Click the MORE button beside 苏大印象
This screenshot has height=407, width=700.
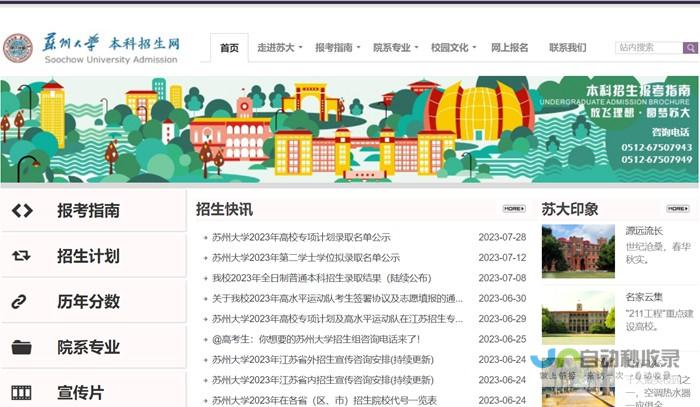pyautogui.click(x=678, y=209)
